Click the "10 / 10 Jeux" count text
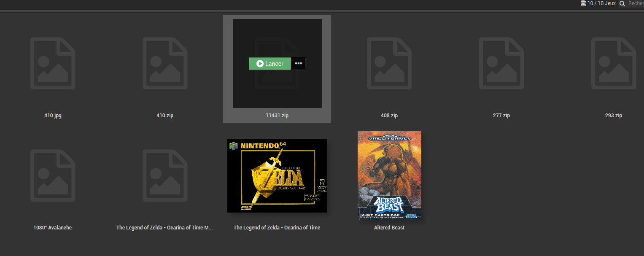 601,3
